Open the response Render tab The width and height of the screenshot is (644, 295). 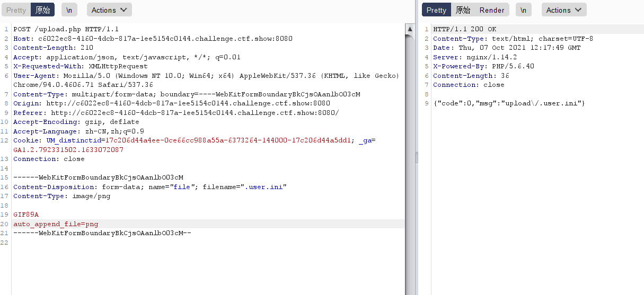pos(492,10)
